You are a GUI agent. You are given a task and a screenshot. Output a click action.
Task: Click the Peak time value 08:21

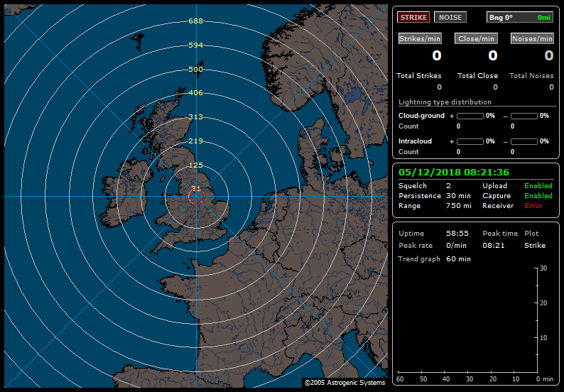tap(493, 245)
